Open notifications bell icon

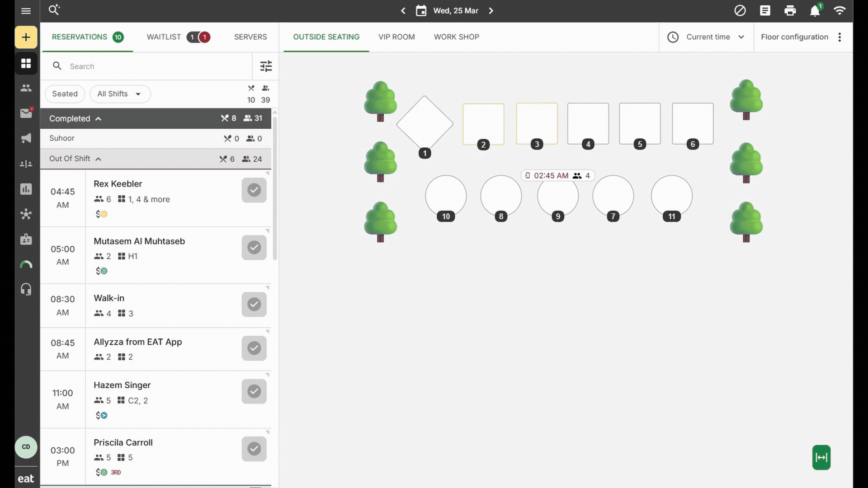[x=815, y=11]
